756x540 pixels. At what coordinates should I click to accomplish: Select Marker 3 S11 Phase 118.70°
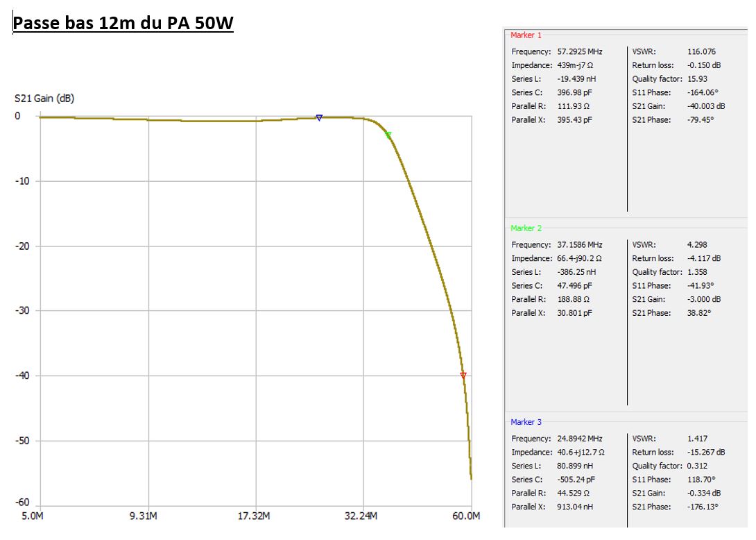[701, 479]
